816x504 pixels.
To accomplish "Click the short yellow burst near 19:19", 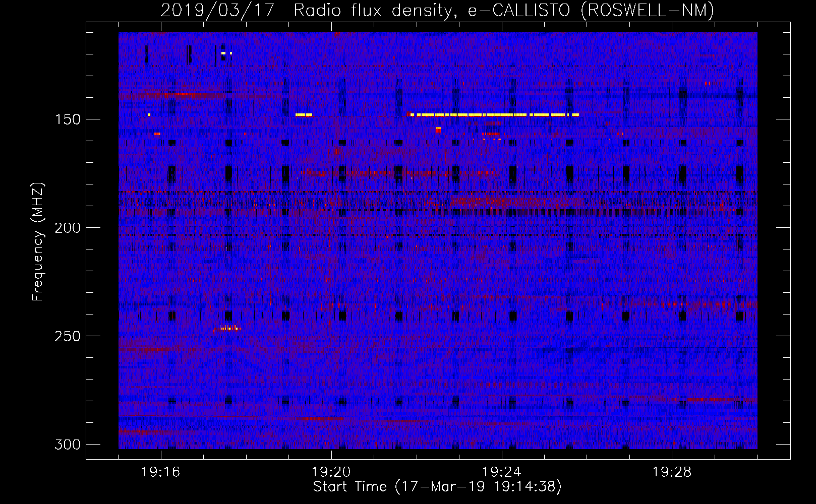I will coord(304,115).
